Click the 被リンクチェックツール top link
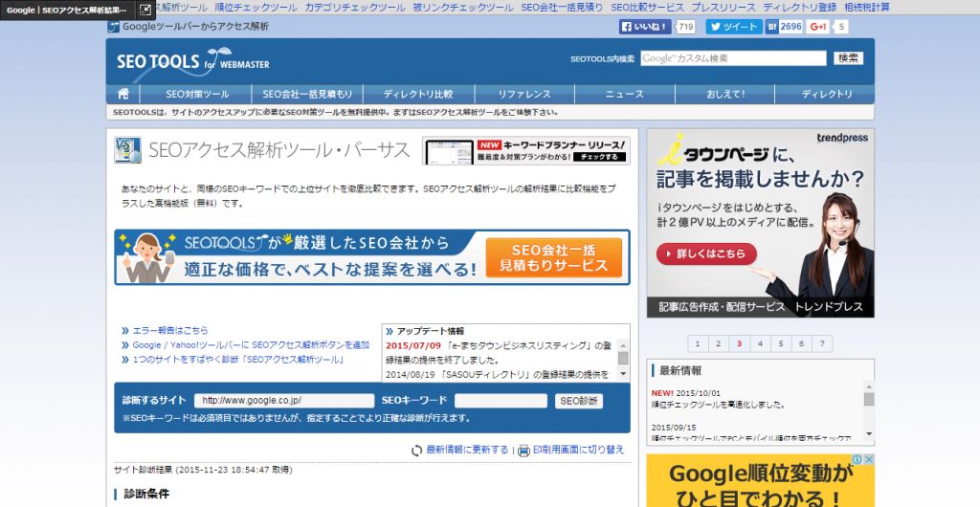980x507 pixels. (463, 8)
